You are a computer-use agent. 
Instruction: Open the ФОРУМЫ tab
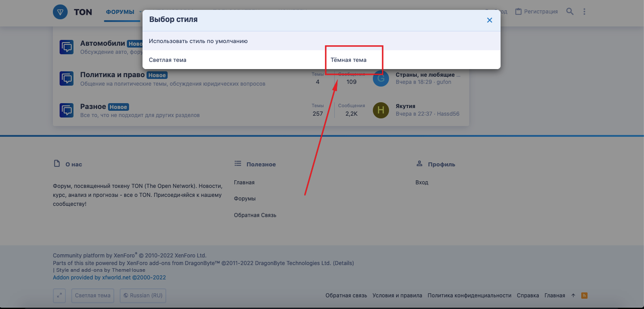(120, 12)
